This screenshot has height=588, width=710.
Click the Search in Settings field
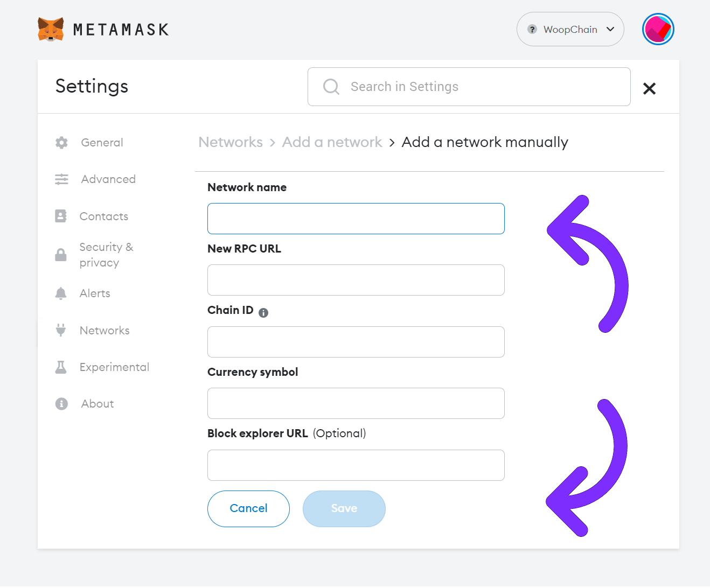[x=469, y=87]
